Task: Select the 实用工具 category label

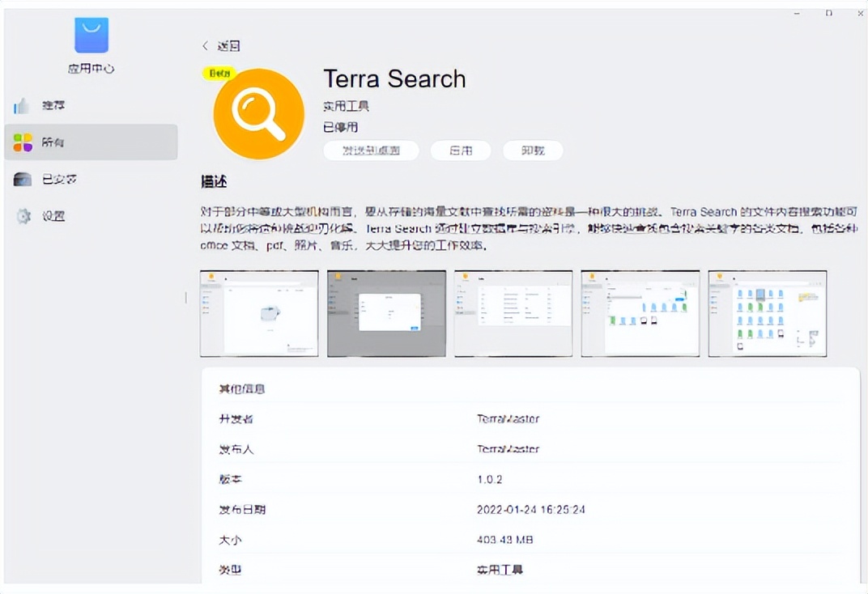Action: [x=346, y=105]
